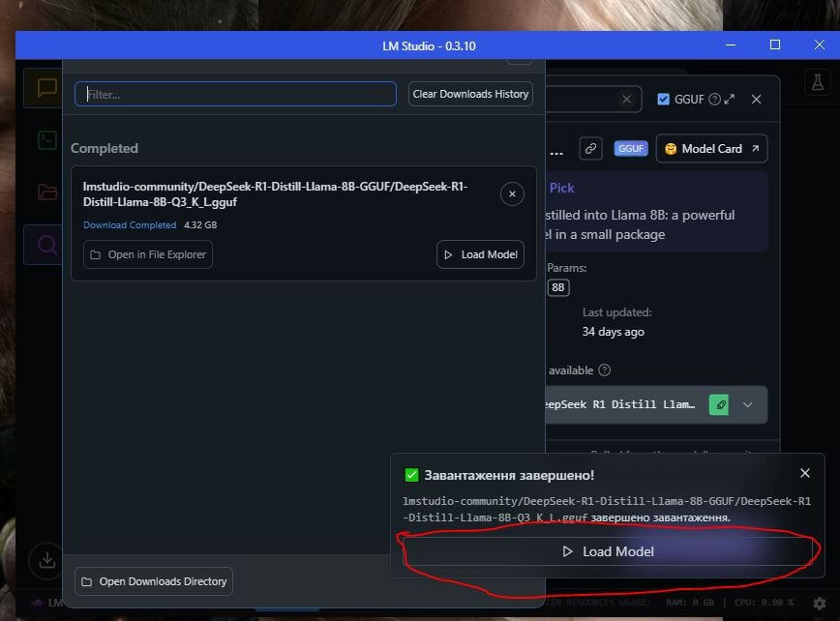The height and width of the screenshot is (621, 840).
Task: Click the '4.32 GB' file size
Action: coord(200,224)
